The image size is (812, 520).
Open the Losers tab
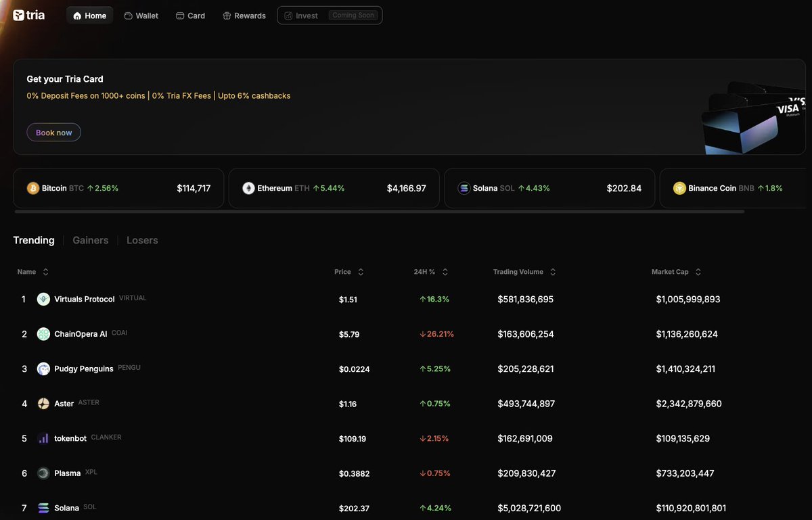pyautogui.click(x=141, y=240)
